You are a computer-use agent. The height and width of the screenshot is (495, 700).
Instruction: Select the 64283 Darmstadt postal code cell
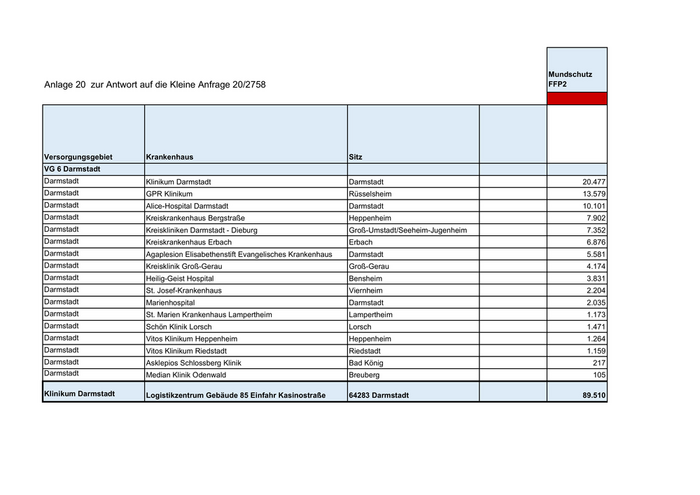coord(379,396)
